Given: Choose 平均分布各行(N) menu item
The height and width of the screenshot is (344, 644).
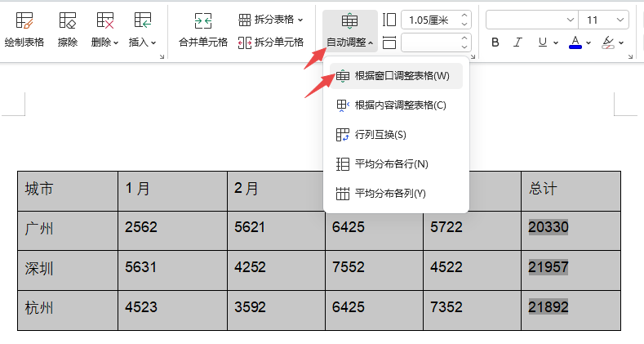Looking at the screenshot, I should coord(396,164).
